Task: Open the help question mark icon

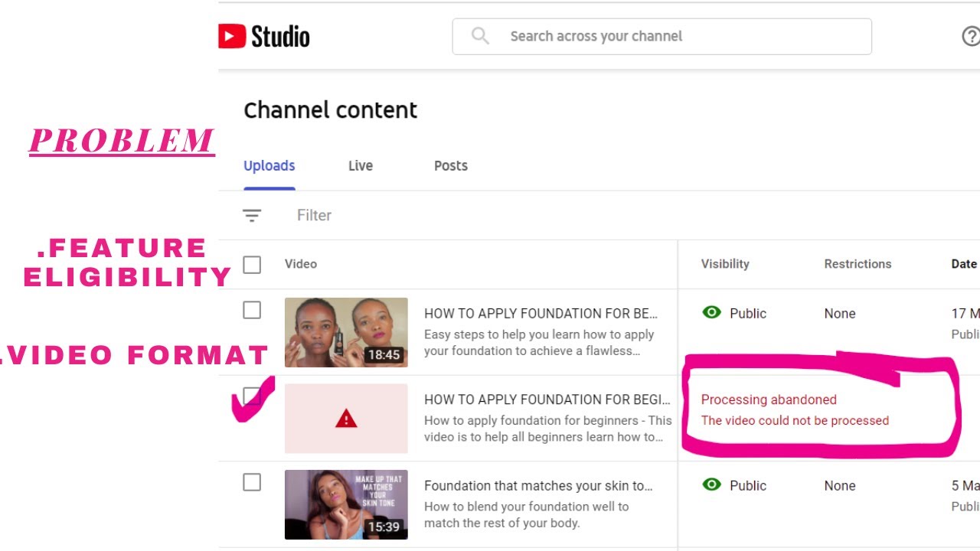Action: pos(970,36)
